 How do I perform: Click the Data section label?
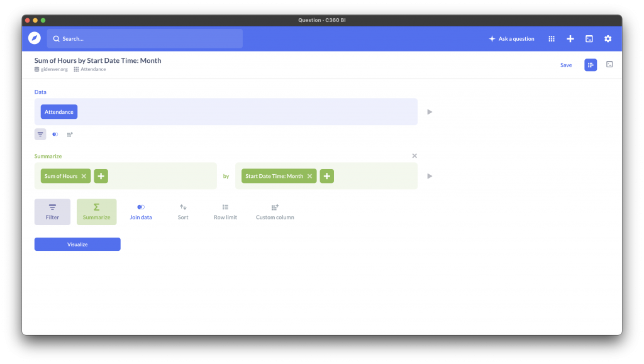click(x=40, y=92)
